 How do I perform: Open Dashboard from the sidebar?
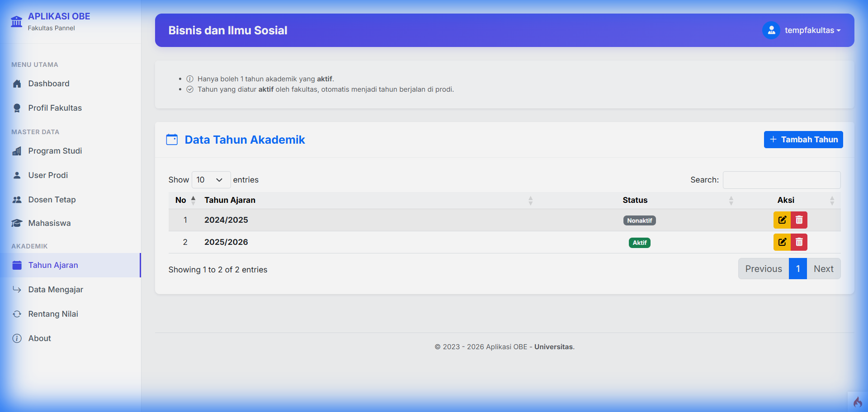49,84
